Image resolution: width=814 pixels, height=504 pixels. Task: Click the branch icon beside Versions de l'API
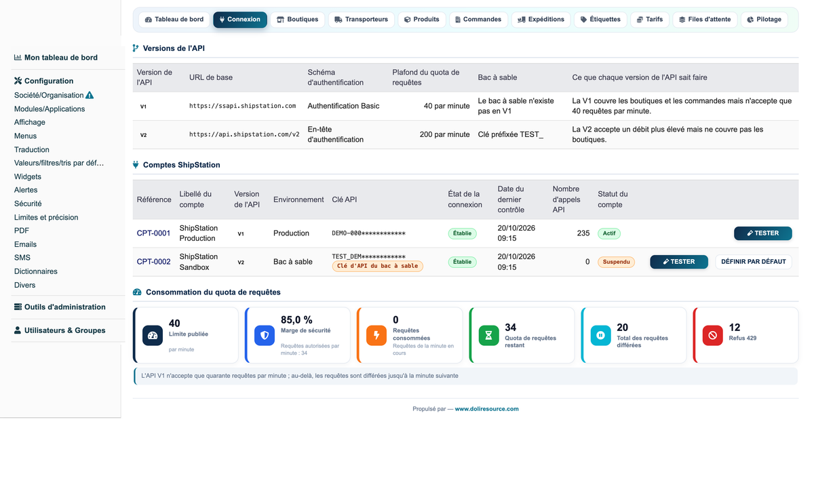(x=136, y=48)
